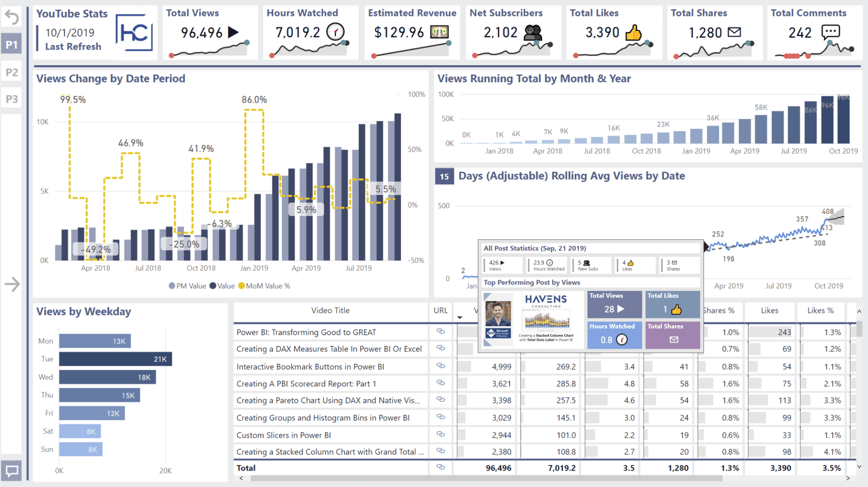Open the comment bubble icon at bottom left
Screen dimensions: 868x487
[x=12, y=471]
